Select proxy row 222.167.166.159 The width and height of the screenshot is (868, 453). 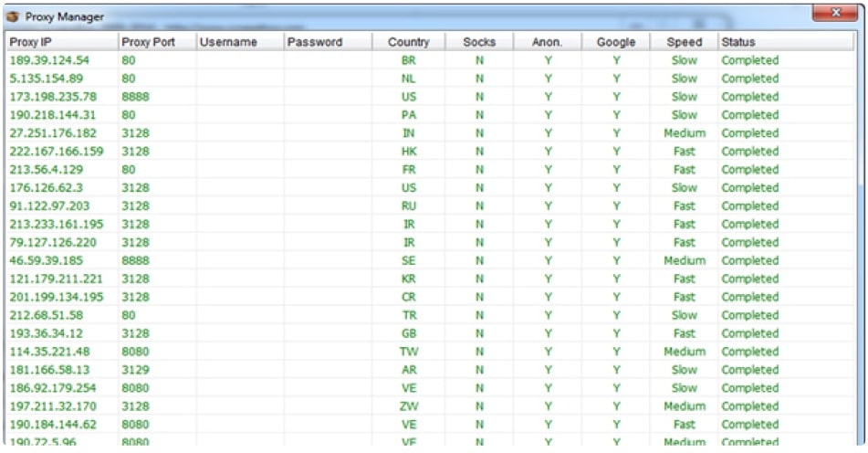tap(431, 152)
